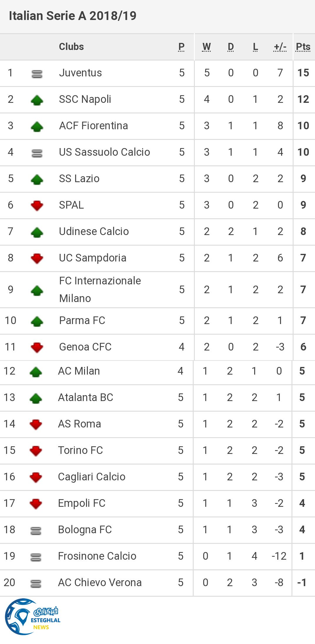Click the red down arrow beside SPAL
The width and height of the screenshot is (315, 644).
click(37, 206)
